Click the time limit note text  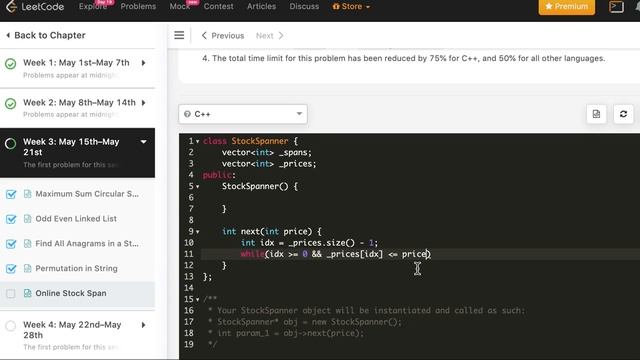click(403, 58)
